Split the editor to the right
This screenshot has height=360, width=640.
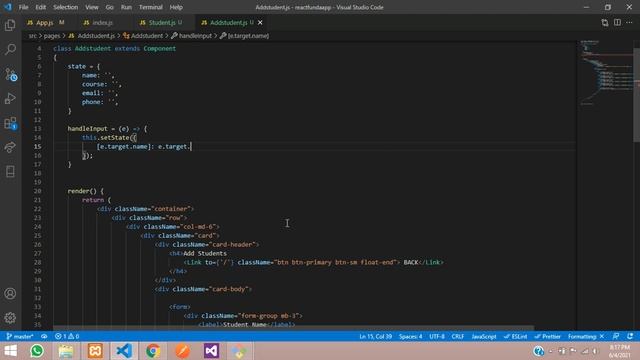[x=617, y=22]
